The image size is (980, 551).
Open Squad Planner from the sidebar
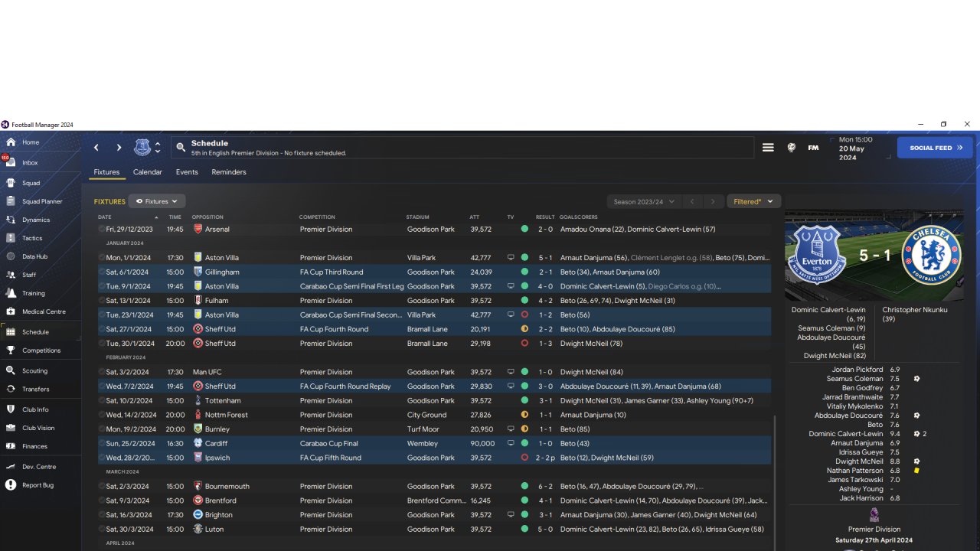(x=42, y=202)
